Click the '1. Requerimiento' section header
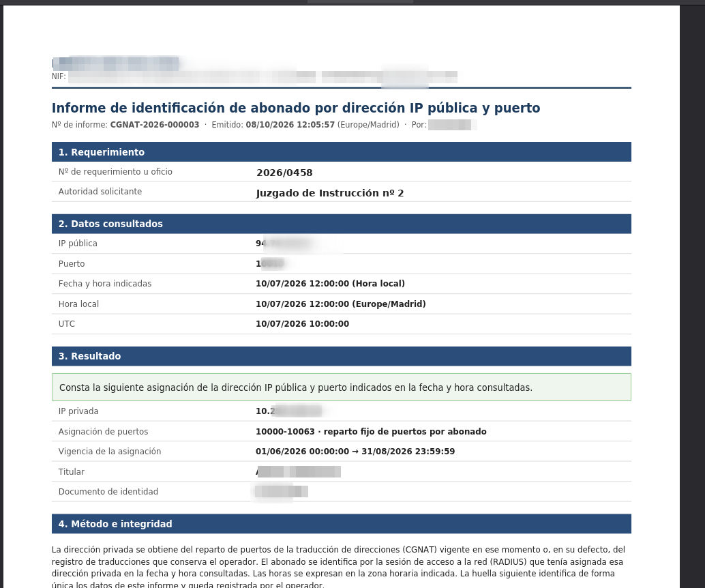The image size is (705, 588). 342,152
